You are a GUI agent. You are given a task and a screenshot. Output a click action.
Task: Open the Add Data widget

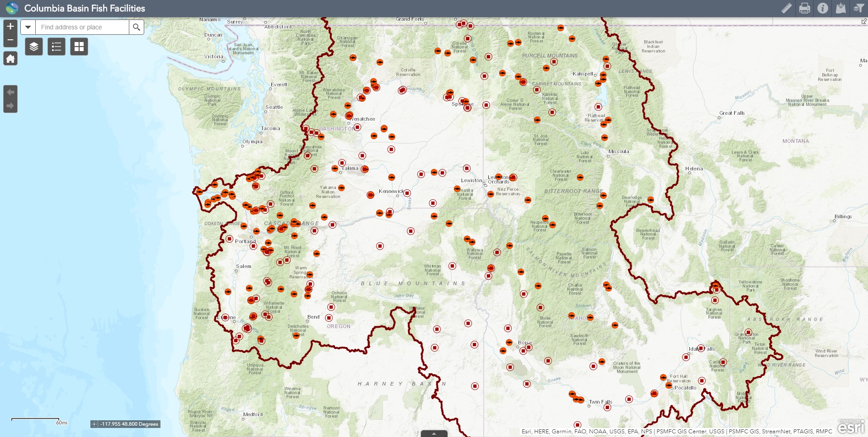[841, 8]
